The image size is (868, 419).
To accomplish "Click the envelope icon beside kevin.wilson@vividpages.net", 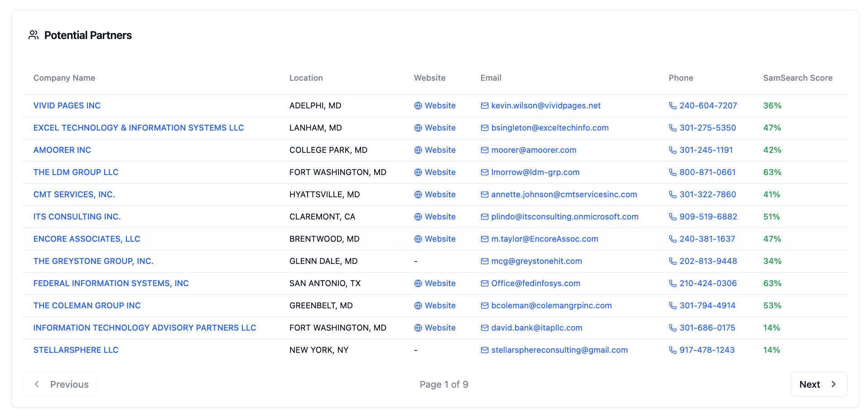I will coord(484,106).
